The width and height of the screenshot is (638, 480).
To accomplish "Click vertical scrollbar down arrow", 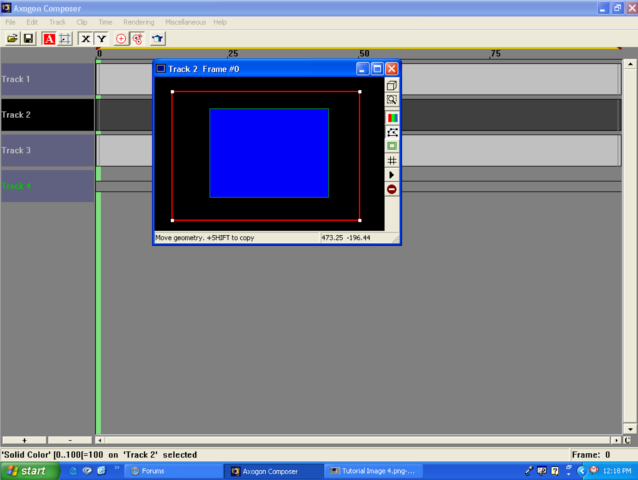I will 630,429.
